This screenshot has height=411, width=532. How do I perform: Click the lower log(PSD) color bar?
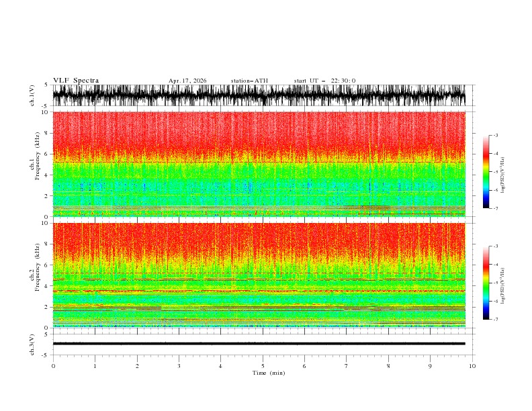click(x=486, y=283)
